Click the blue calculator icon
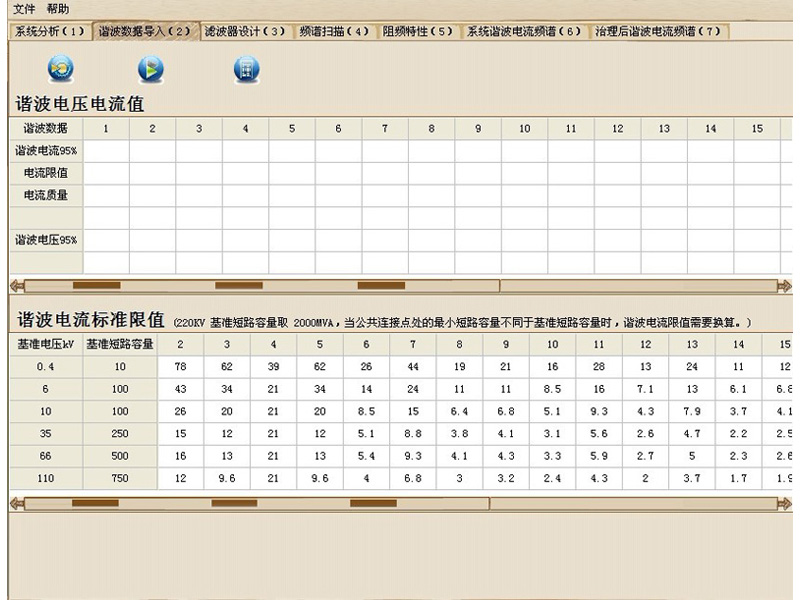The height and width of the screenshot is (600, 800). point(246,69)
